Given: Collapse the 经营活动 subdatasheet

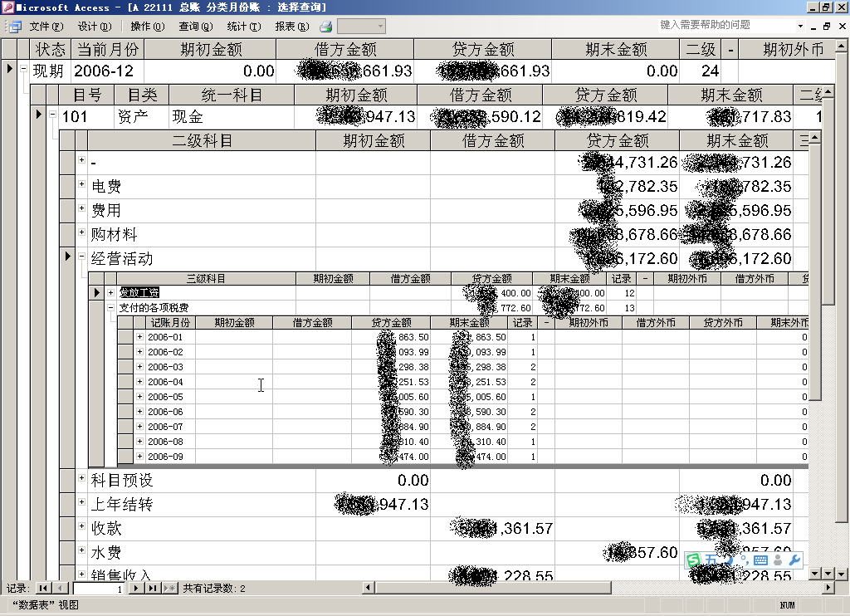Looking at the screenshot, I should click(x=81, y=257).
